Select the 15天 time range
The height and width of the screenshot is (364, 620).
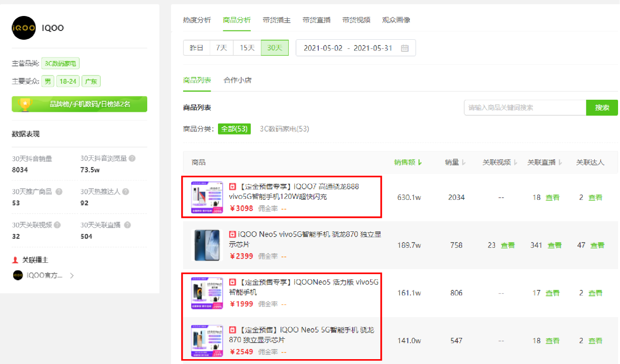tap(247, 48)
